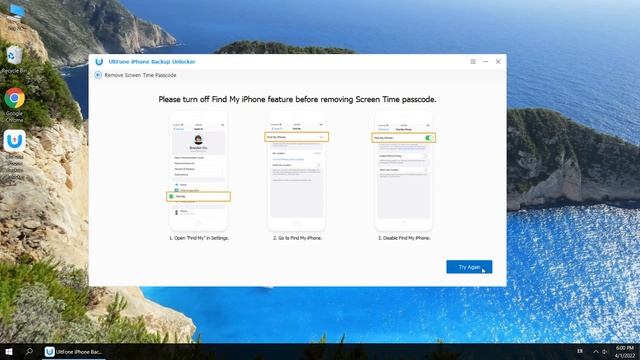The width and height of the screenshot is (640, 360).
Task: Click the Try Again button
Action: point(469,267)
